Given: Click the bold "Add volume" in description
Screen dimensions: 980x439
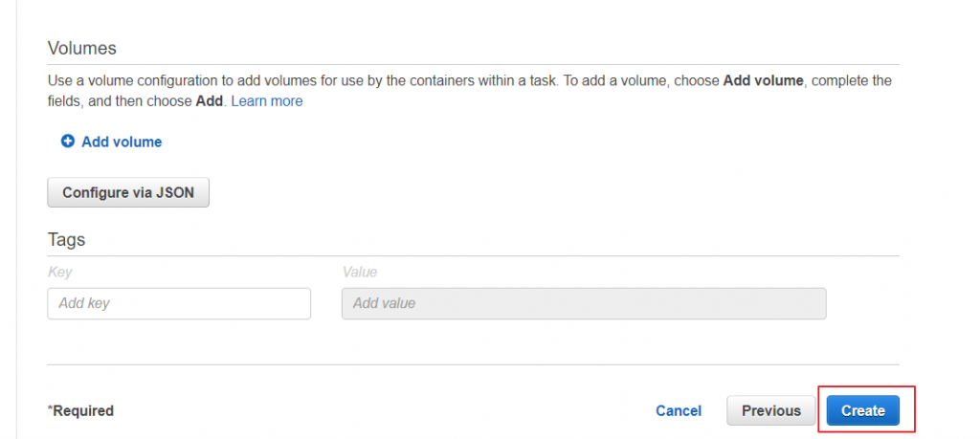Looking at the screenshot, I should click(x=766, y=81).
